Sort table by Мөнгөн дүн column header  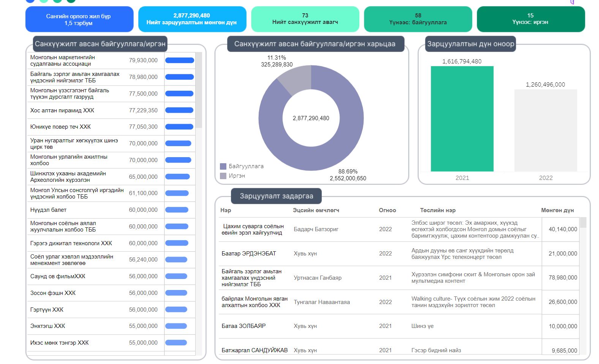[x=557, y=210]
